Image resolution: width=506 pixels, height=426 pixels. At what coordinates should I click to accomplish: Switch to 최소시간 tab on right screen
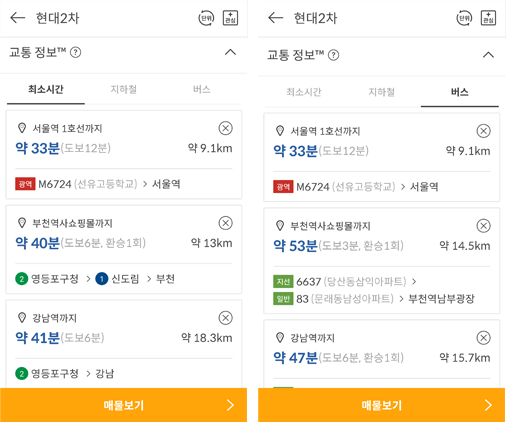tap(304, 92)
